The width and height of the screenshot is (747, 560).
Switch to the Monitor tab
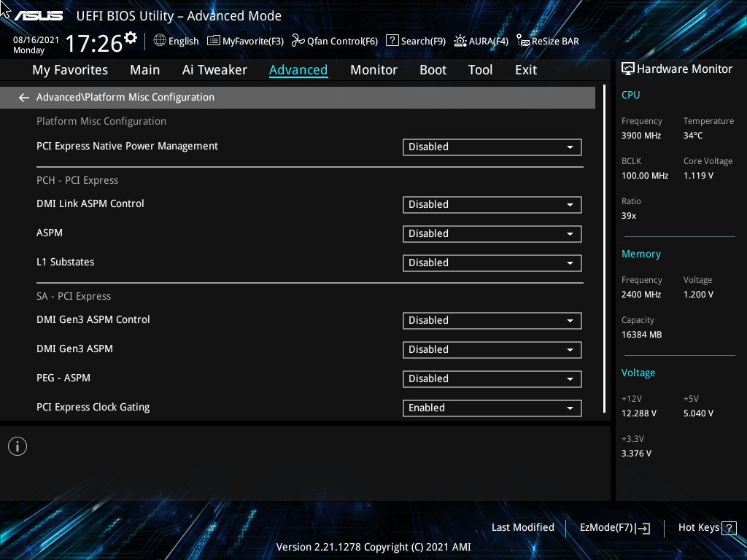click(x=373, y=70)
